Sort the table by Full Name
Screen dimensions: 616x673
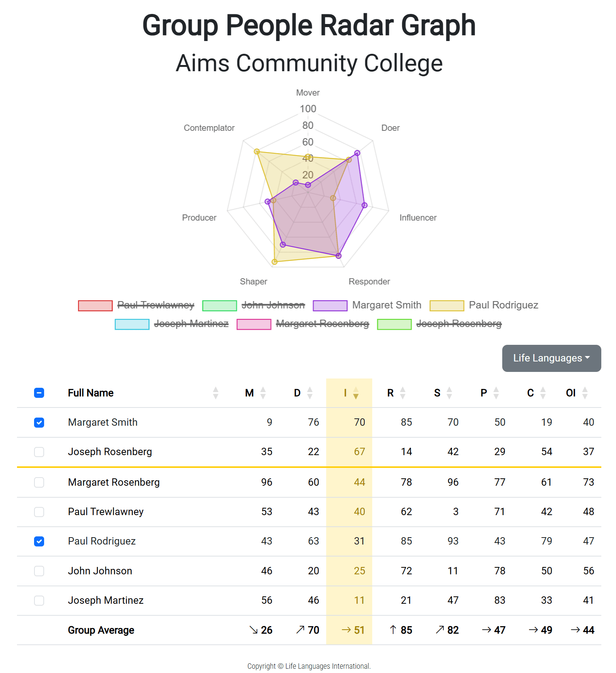216,393
